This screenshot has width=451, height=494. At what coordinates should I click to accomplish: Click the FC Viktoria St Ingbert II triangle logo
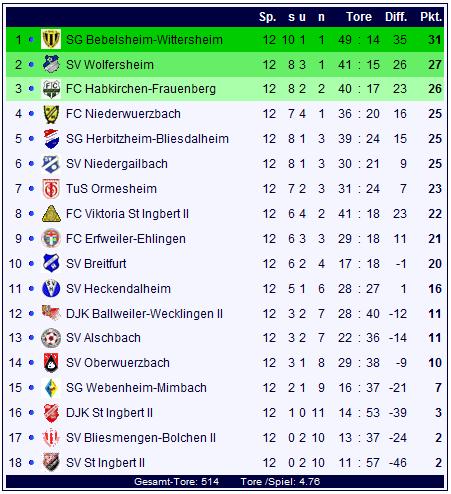[x=51, y=214]
